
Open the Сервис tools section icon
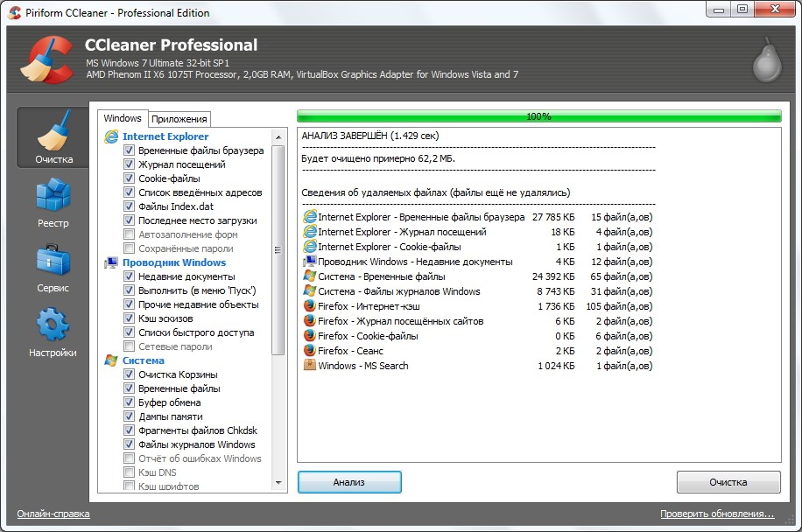tap(53, 259)
